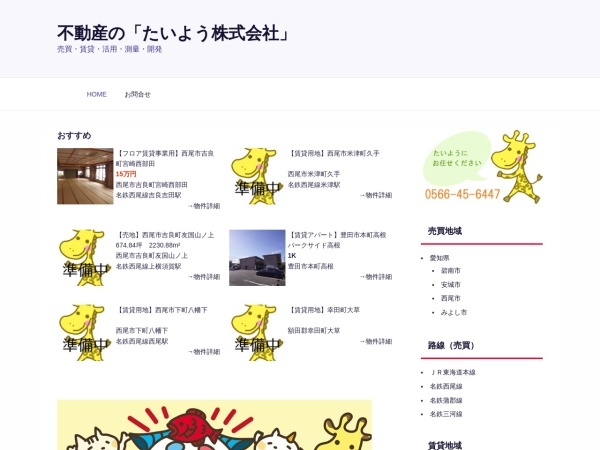Click the 15万円 price text

pos(126,174)
